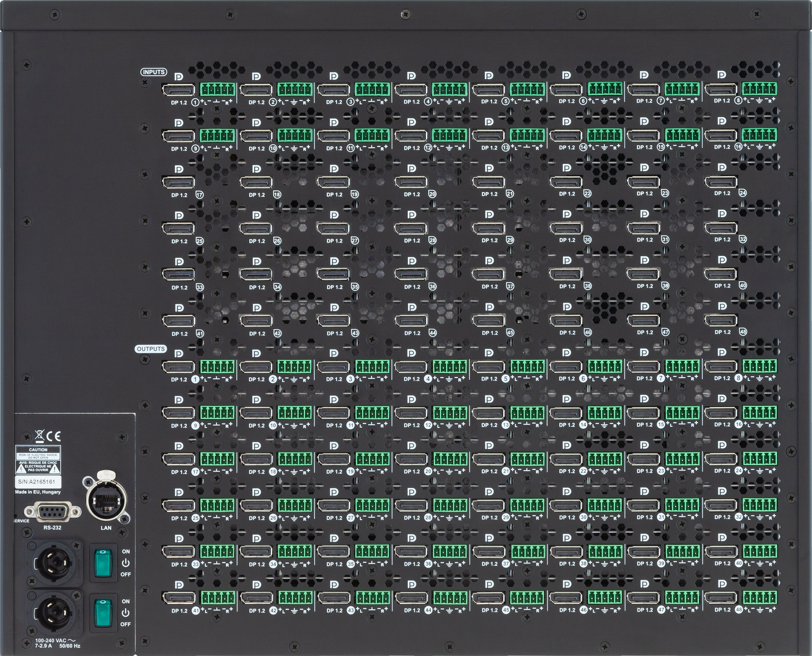
Task: Select the INPUTS section label
Action: click(153, 72)
